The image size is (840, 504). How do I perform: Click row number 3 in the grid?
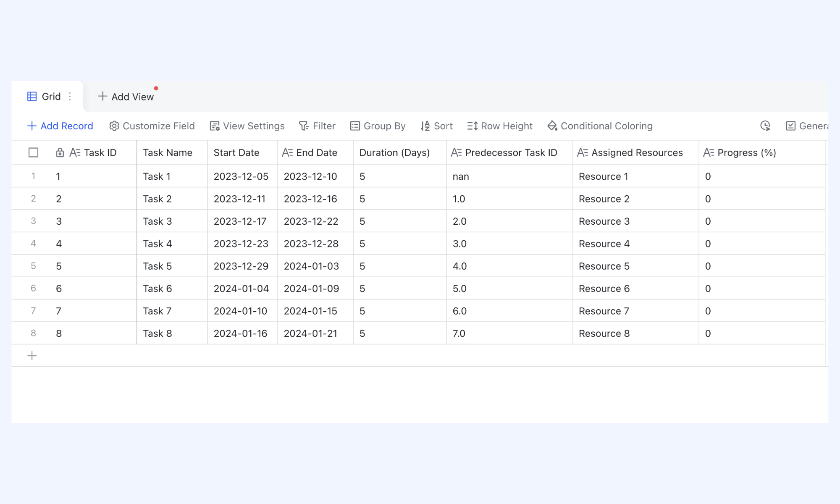pyautogui.click(x=33, y=221)
